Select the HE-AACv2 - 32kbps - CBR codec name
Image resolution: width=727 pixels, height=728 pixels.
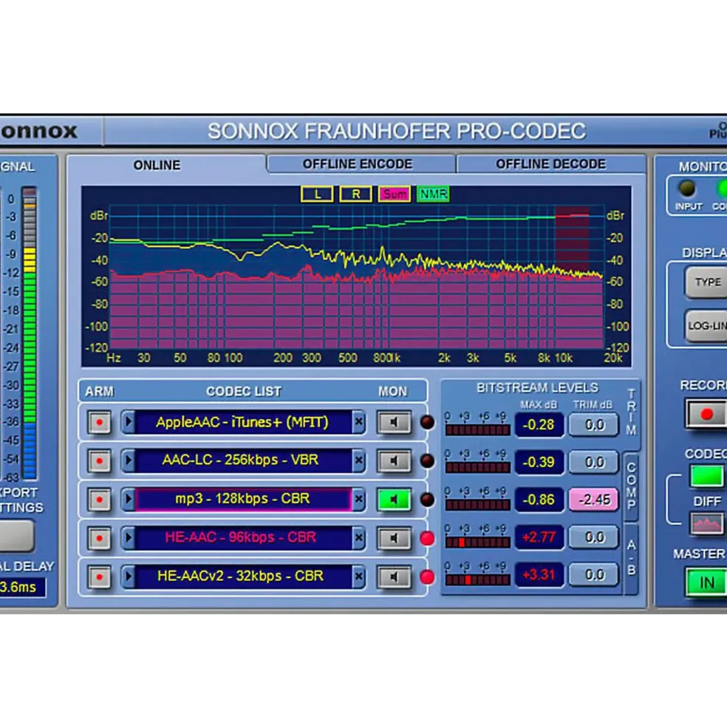point(243,576)
